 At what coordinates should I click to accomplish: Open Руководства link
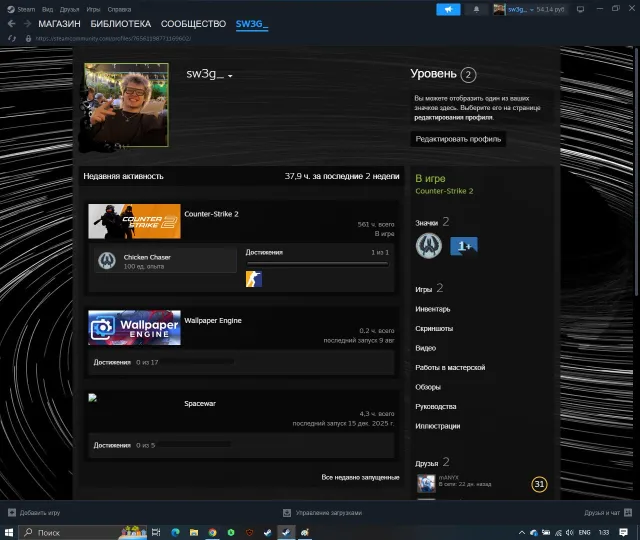(x=436, y=407)
